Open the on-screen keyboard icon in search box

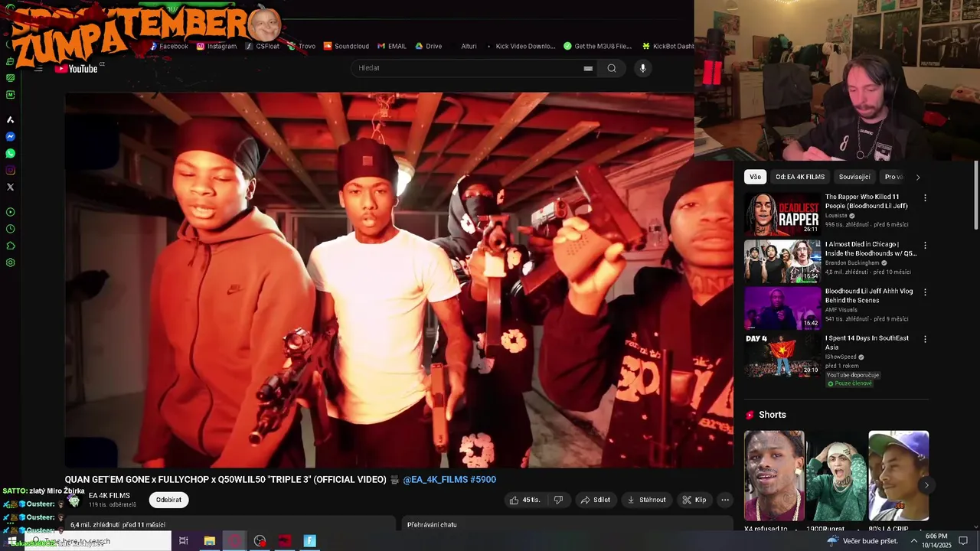tap(588, 68)
